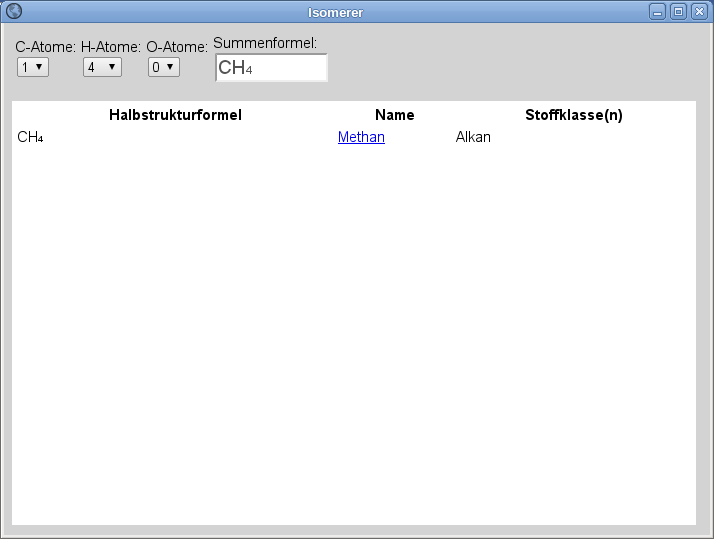The image size is (714, 539).
Task: Open the O-Atome selector
Action: (x=163, y=67)
